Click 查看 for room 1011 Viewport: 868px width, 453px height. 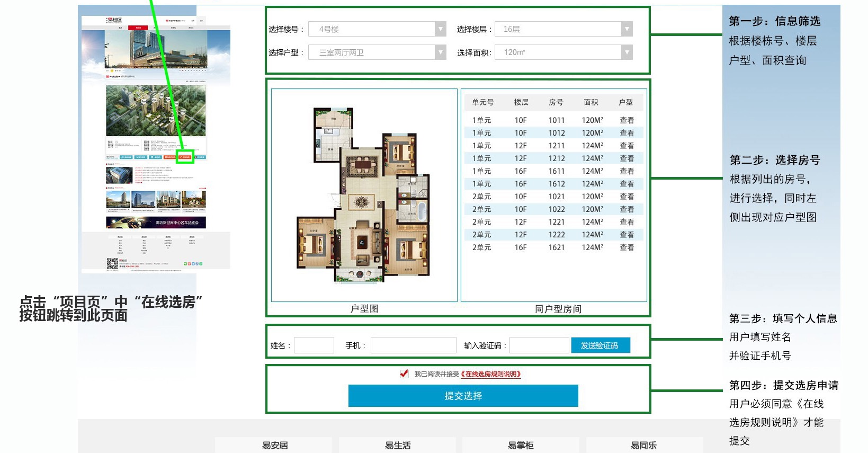(x=627, y=120)
